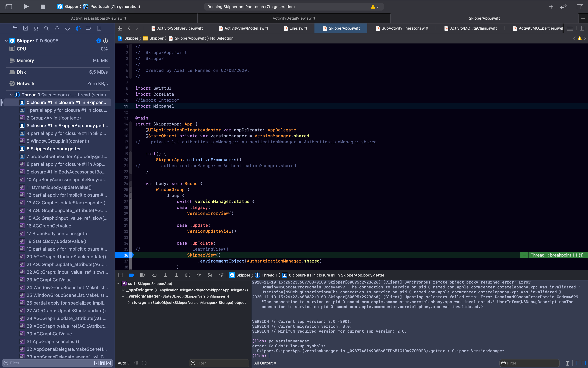Click Continue program execution
588x368 pixels.
pos(143,275)
